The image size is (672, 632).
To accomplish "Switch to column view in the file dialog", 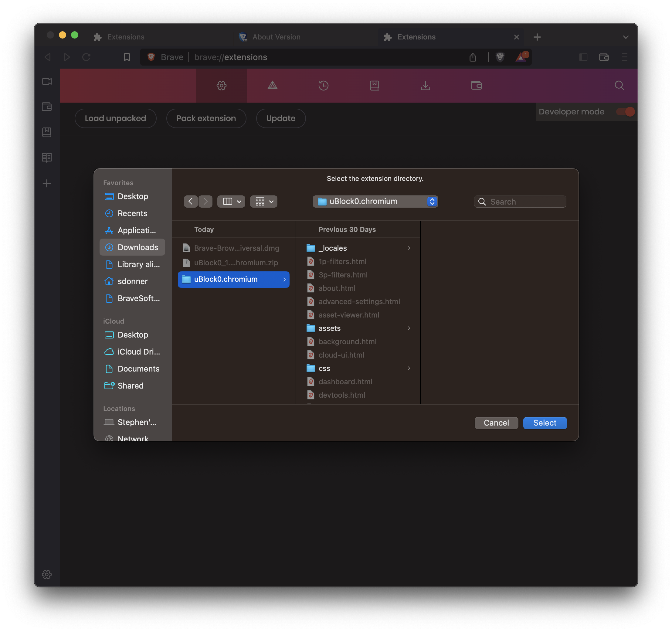I will tap(227, 201).
